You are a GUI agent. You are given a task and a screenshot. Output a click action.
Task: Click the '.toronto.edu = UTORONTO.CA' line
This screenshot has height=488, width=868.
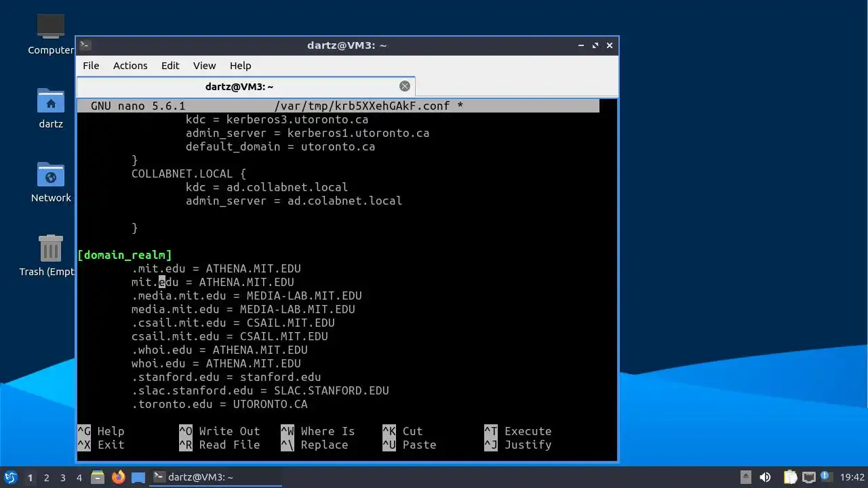(x=219, y=404)
